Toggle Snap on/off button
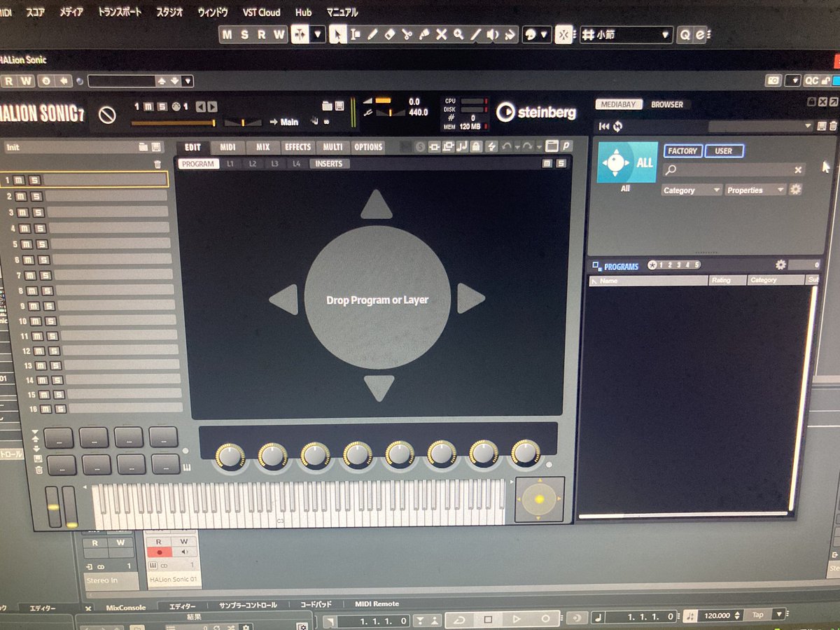The height and width of the screenshot is (630, 840). point(563,34)
